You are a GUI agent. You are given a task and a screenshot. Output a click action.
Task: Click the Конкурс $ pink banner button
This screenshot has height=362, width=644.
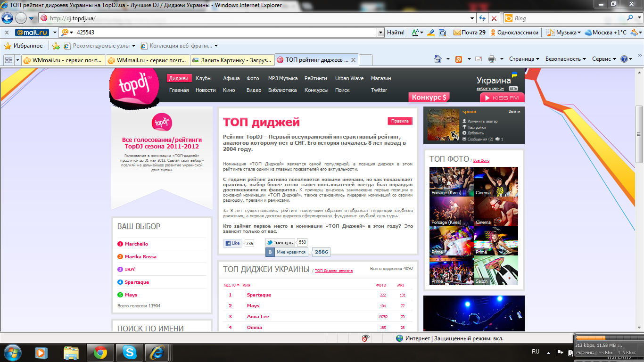429,97
